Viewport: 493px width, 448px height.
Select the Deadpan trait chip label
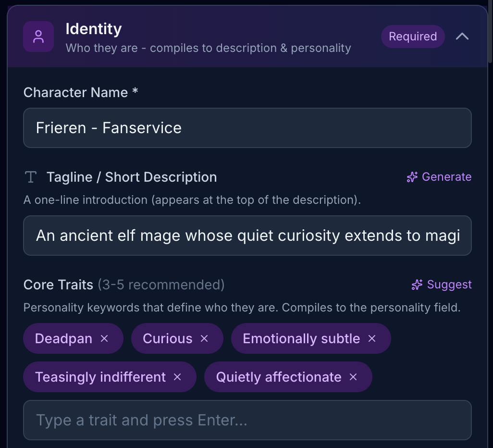[63, 339]
